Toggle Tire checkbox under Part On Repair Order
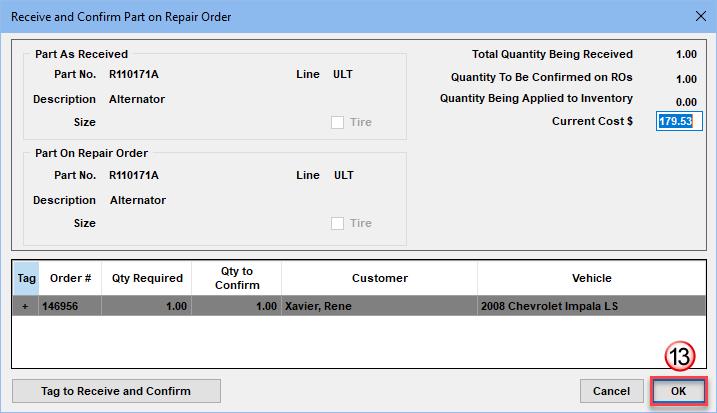The height and width of the screenshot is (413, 717). pos(337,224)
